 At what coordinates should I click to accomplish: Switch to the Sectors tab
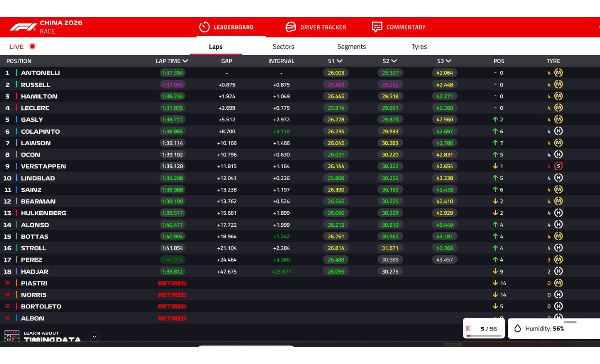click(x=283, y=47)
